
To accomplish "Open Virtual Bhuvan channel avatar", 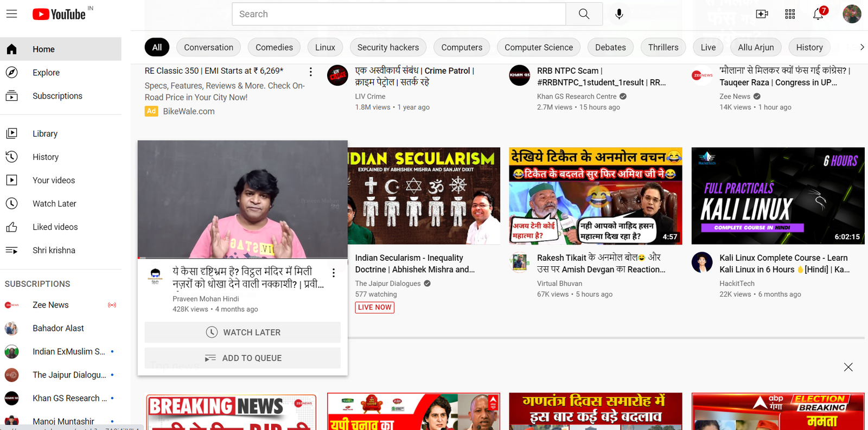I will coord(520,262).
